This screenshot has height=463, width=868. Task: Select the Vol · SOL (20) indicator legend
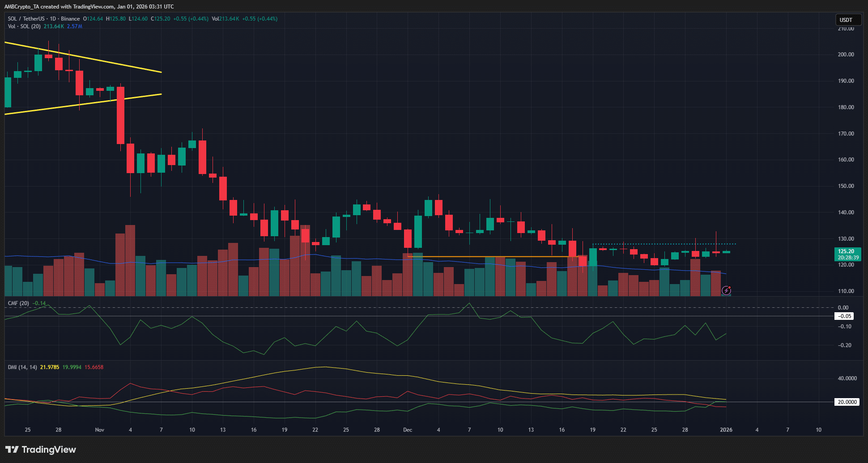(24, 26)
